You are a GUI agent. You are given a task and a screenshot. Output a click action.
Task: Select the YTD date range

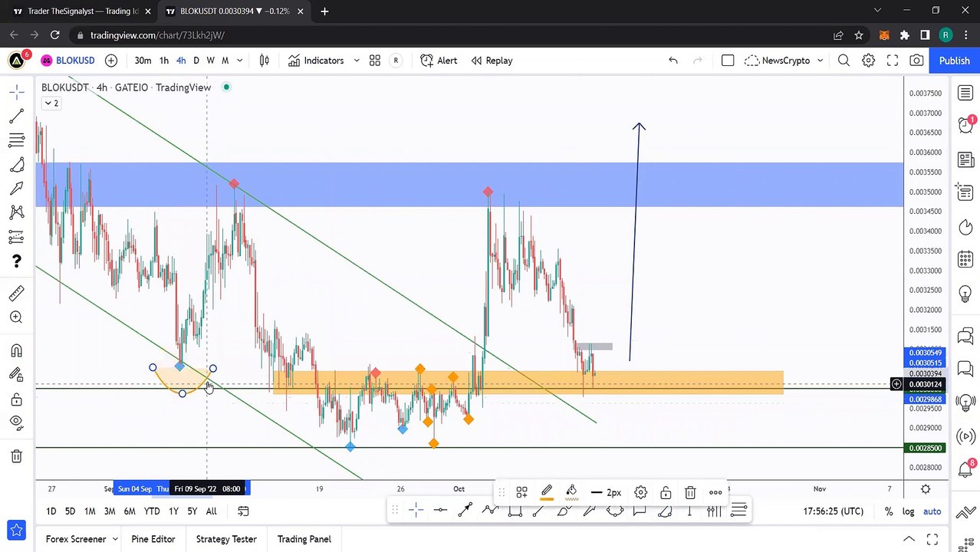[152, 511]
